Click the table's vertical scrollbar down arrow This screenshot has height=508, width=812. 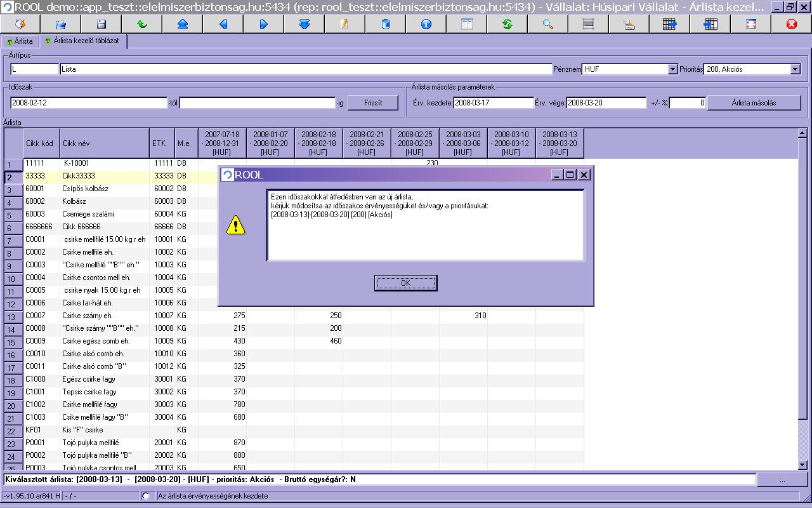pos(802,465)
